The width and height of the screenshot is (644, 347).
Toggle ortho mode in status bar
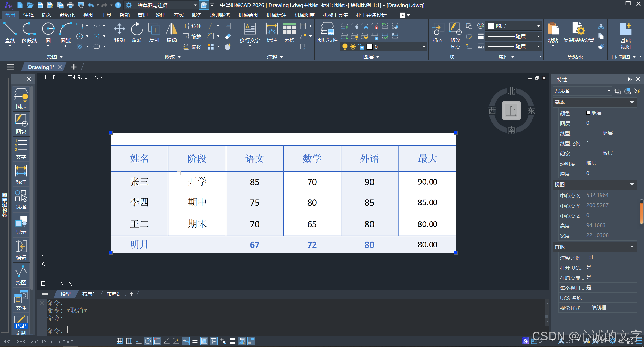tap(138, 341)
